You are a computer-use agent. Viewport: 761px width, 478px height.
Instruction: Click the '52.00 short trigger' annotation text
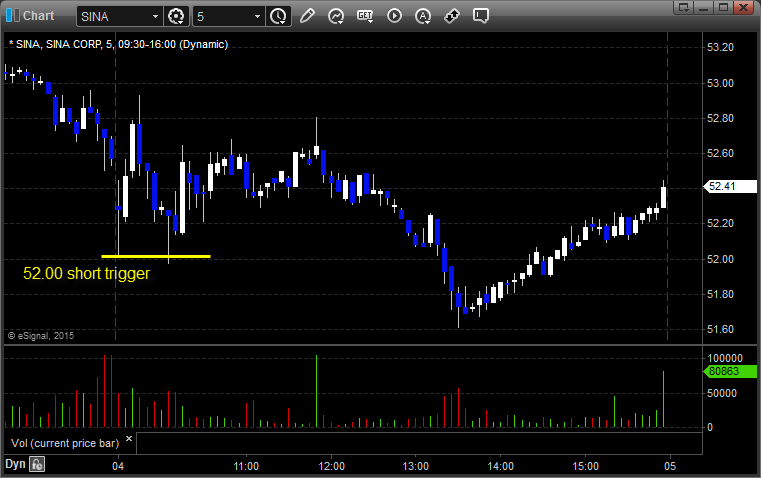pyautogui.click(x=87, y=274)
